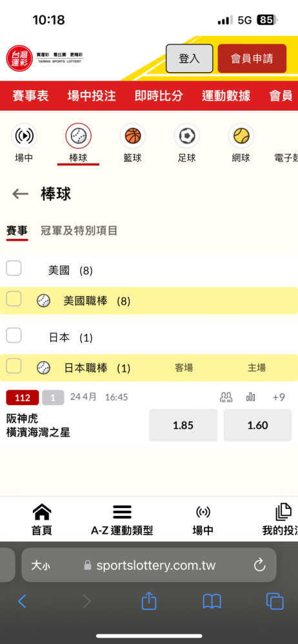The height and width of the screenshot is (644, 298).
Task: Tap the 登入 login button
Action: (x=190, y=59)
